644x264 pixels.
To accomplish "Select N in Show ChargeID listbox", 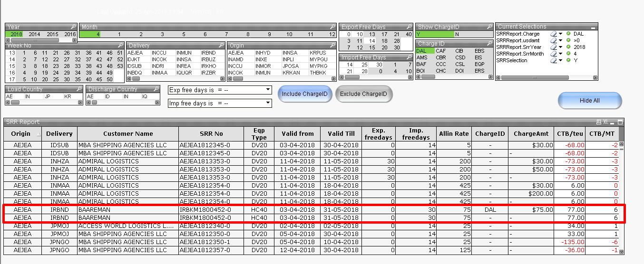I will pos(457,34).
